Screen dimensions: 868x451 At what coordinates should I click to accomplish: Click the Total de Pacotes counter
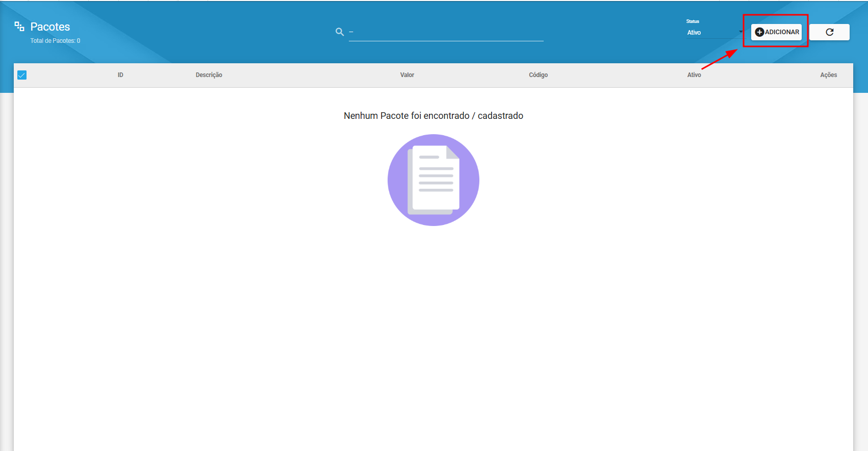tap(55, 41)
